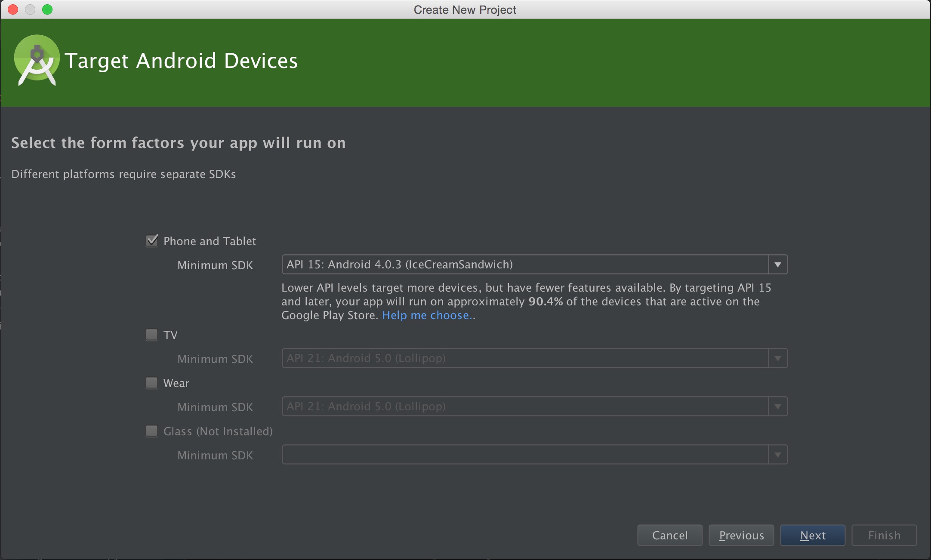The height and width of the screenshot is (560, 931).
Task: Open the Wear Minimum SDK dropdown arrow
Action: (x=778, y=406)
